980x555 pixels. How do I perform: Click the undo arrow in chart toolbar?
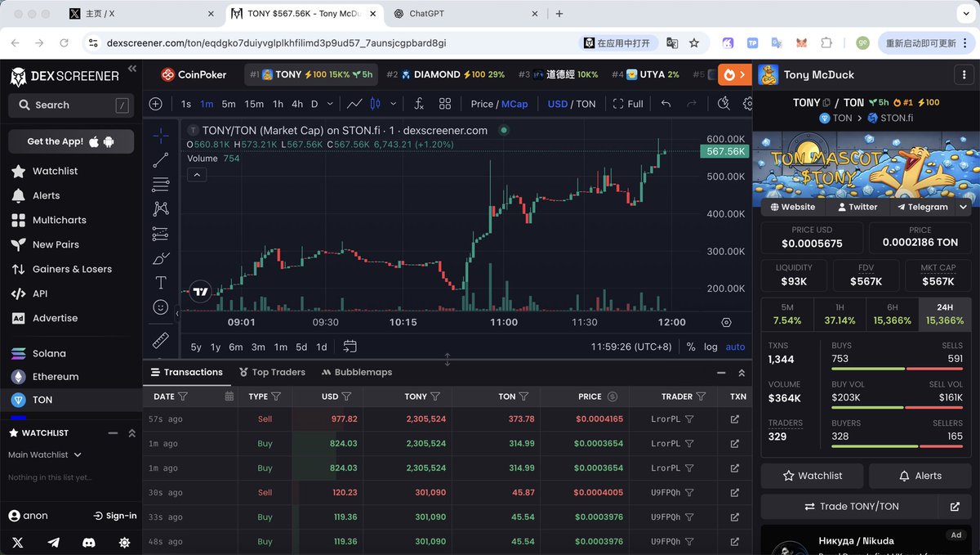(666, 104)
